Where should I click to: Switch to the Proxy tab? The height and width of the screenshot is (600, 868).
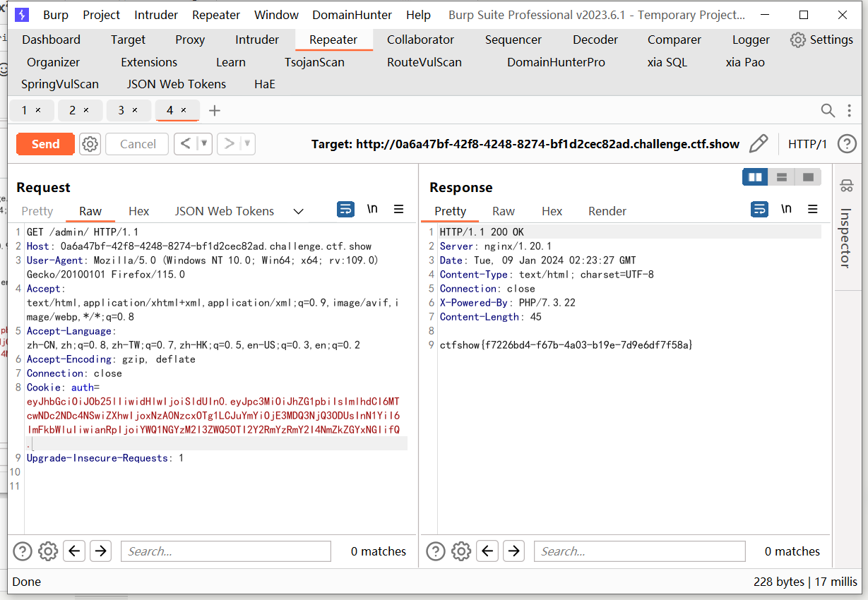coord(190,40)
